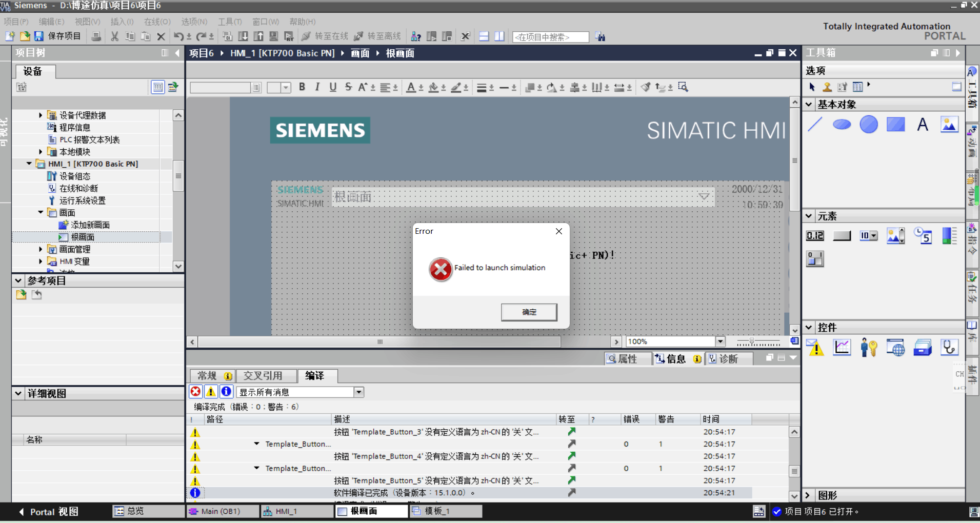Switch to Main (OB1) editor
Image resolution: width=980 pixels, height=523 pixels.
point(223,511)
